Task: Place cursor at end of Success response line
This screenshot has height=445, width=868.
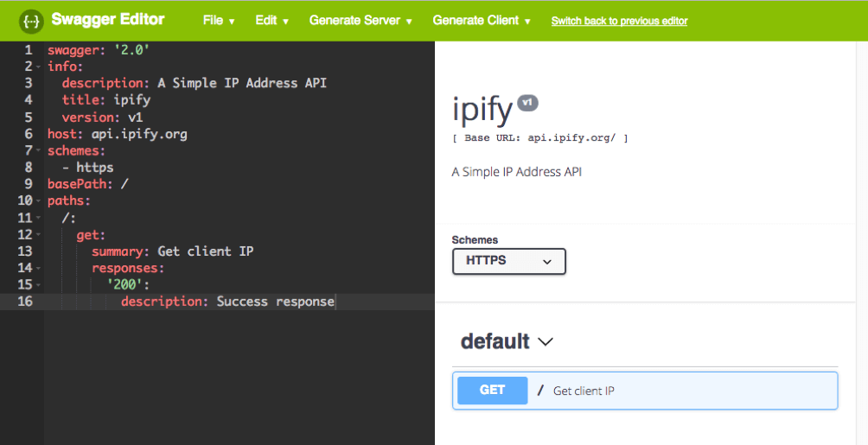Action: 335,302
